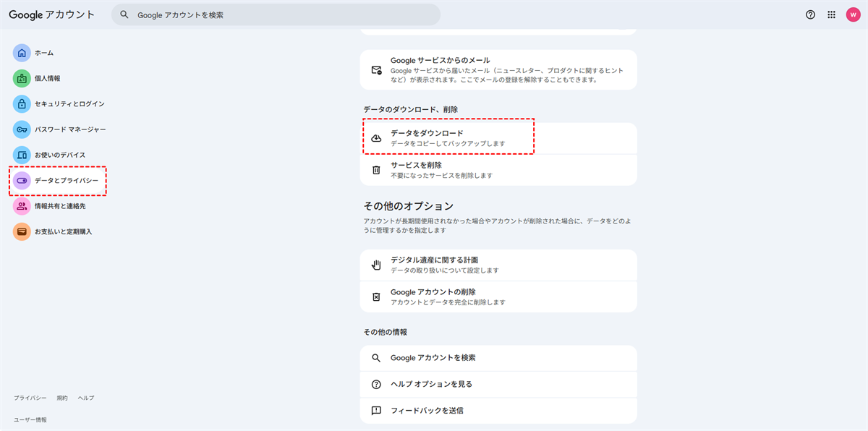Select パスワード マネージャー menu item
The image size is (868, 431).
point(70,129)
